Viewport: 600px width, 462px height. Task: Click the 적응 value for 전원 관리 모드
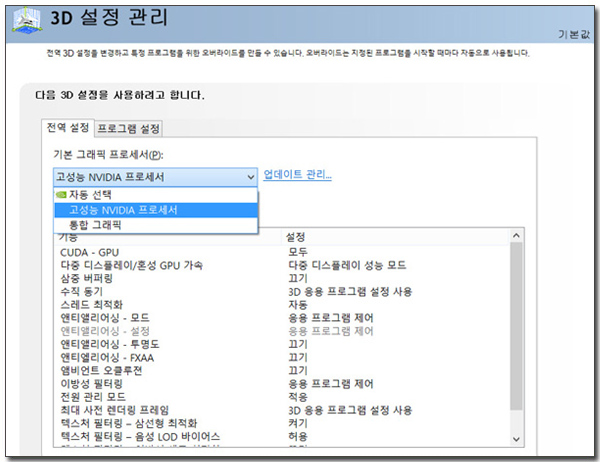pos(298,397)
